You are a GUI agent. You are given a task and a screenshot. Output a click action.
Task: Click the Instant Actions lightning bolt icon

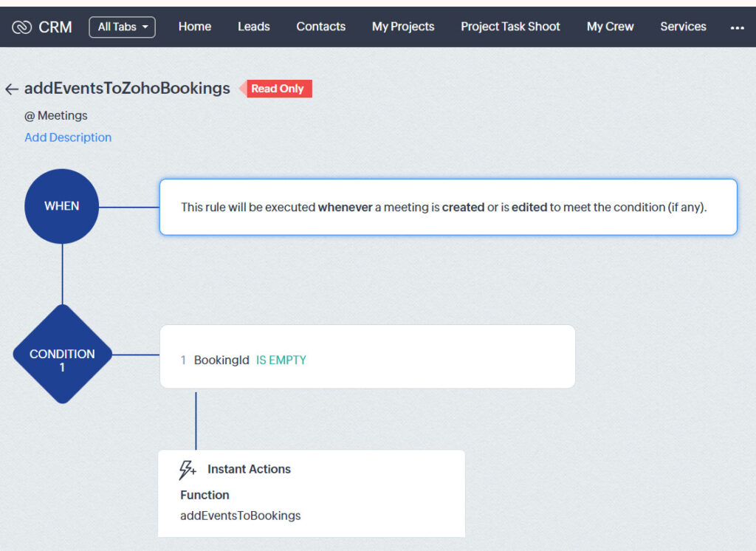(187, 468)
